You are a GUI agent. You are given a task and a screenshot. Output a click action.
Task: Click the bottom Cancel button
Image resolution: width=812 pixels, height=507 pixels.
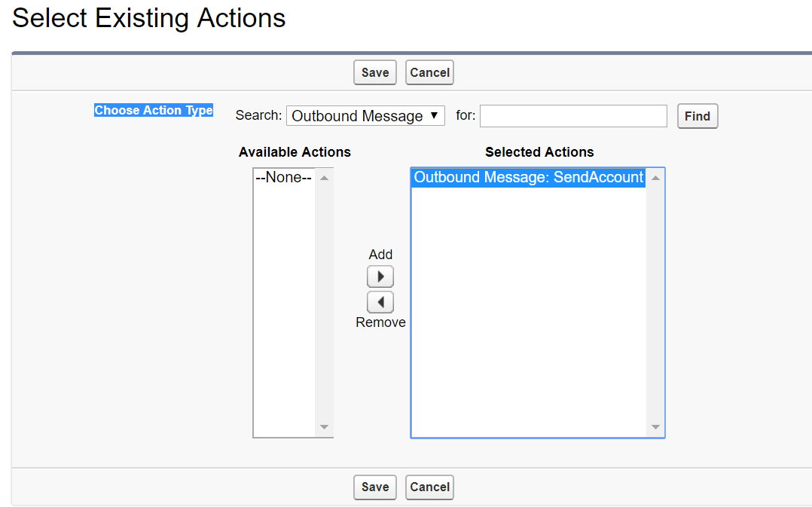429,487
